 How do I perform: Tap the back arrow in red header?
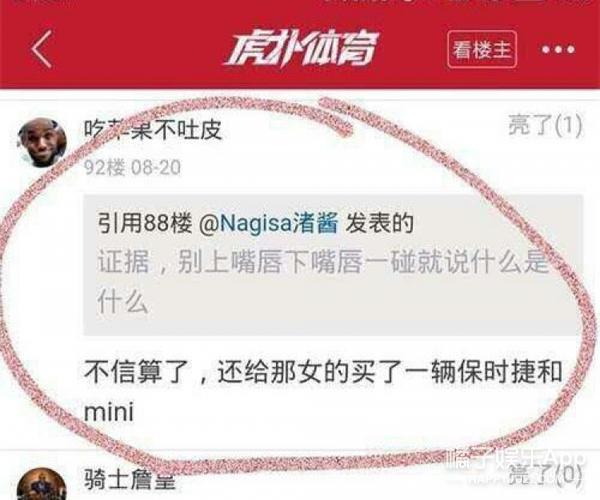pyautogui.click(x=41, y=49)
